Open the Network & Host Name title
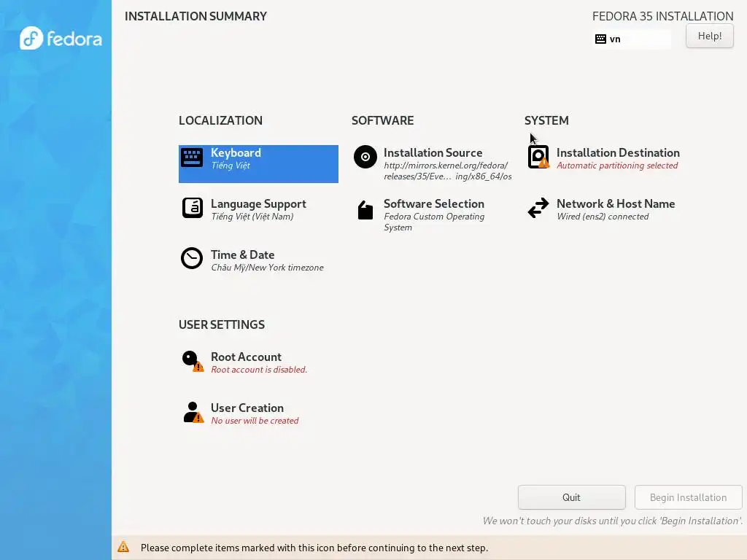This screenshot has width=747, height=560. click(x=616, y=204)
